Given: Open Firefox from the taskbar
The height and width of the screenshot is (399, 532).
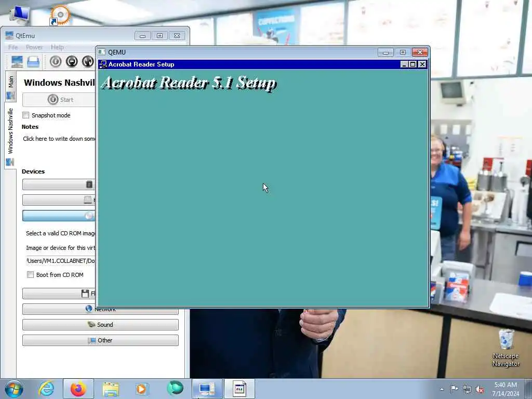Looking at the screenshot, I should (78, 389).
